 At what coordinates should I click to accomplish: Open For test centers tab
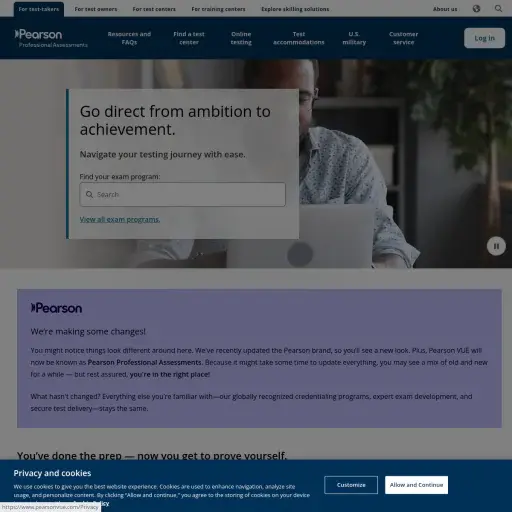154,9
